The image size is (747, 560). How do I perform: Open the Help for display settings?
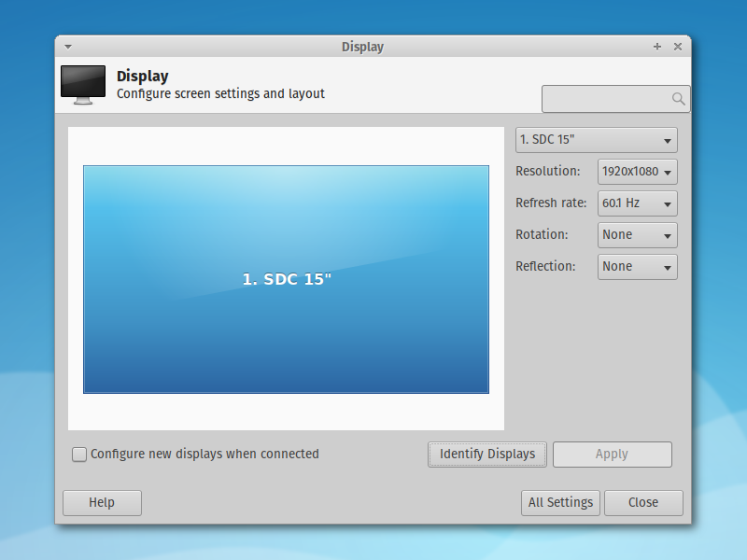[101, 502]
